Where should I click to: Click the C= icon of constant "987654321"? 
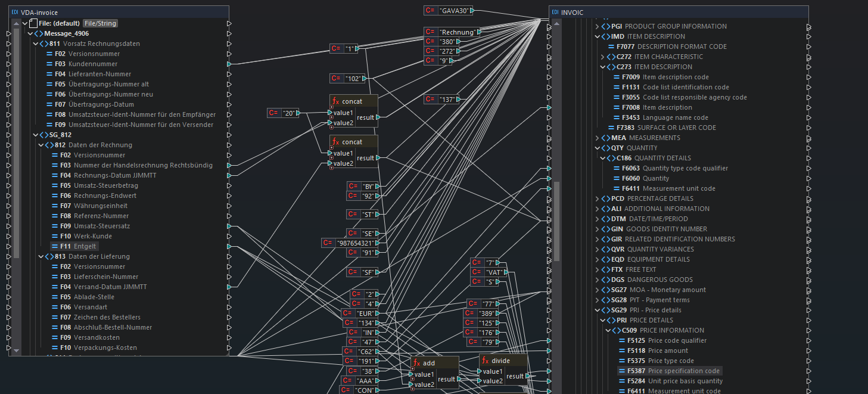[328, 243]
